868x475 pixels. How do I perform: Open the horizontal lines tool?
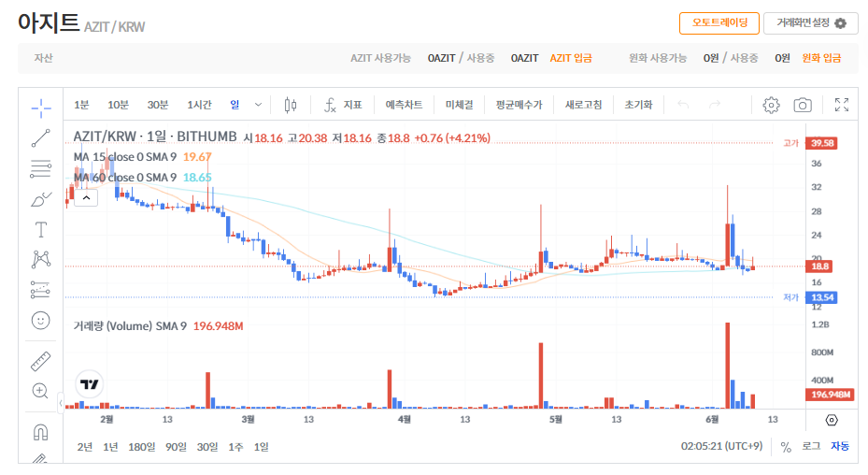[41, 168]
